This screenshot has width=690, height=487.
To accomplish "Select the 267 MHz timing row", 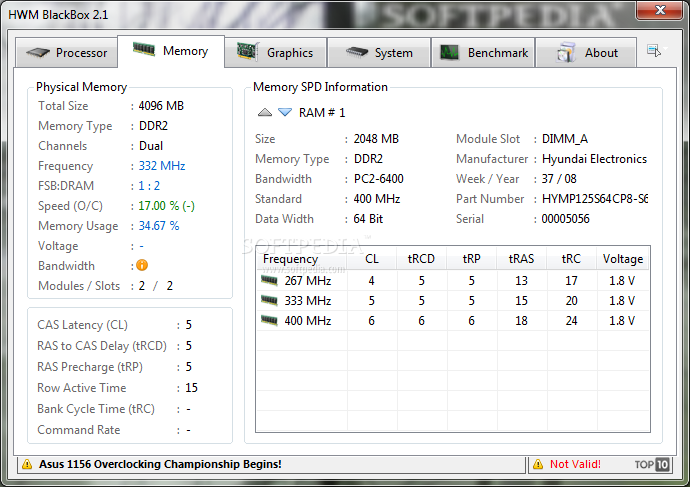I will [453, 280].
